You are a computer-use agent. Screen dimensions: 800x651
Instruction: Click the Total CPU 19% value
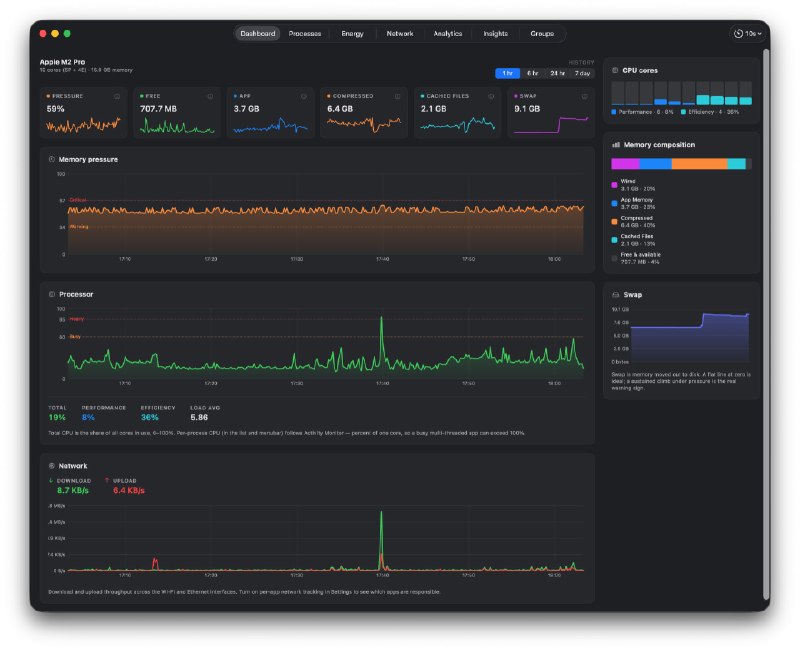tap(57, 417)
